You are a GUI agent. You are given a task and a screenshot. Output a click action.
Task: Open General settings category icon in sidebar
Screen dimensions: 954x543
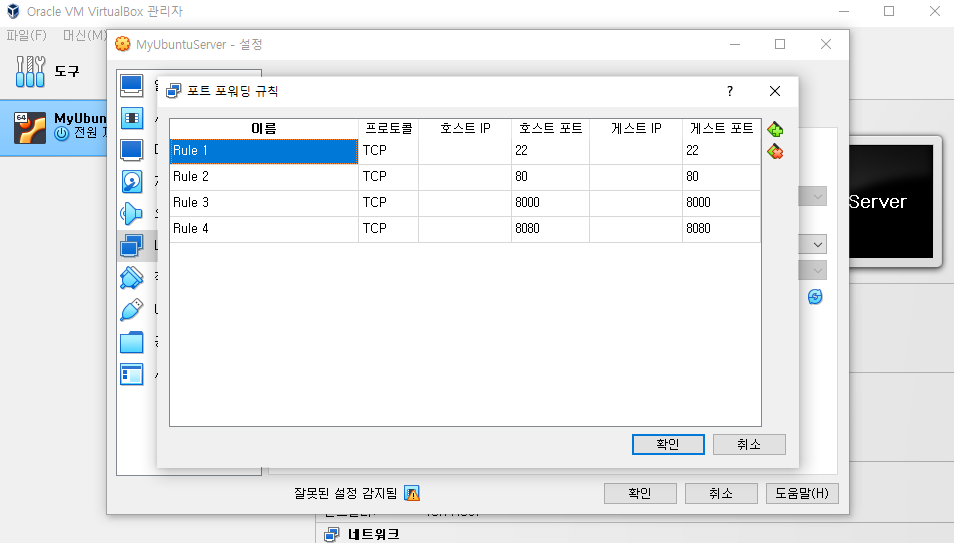[131, 85]
